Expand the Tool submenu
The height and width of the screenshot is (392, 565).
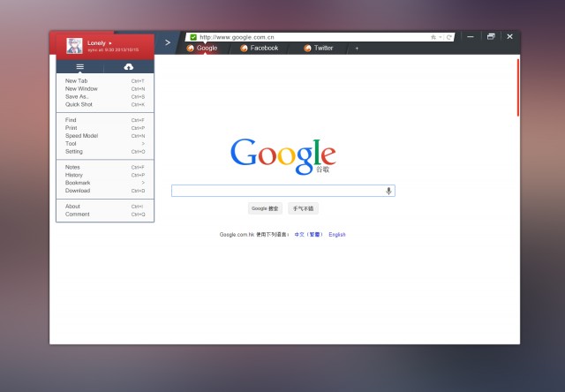[105, 144]
